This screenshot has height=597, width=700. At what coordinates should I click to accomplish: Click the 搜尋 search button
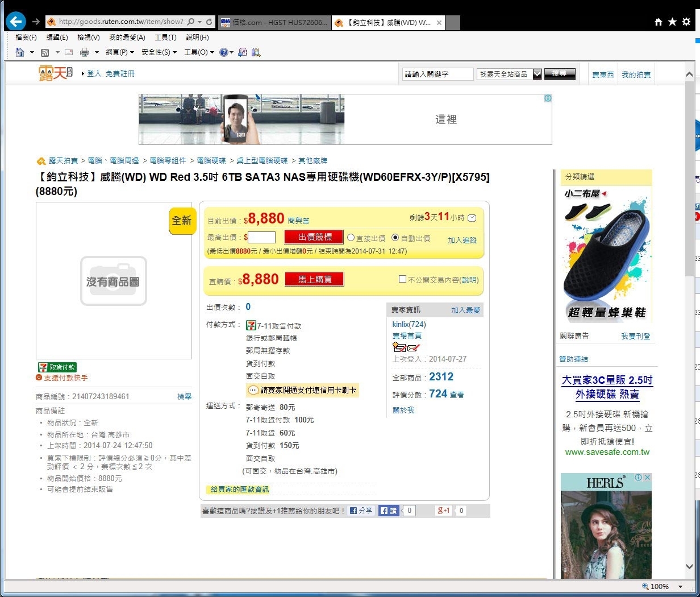point(560,74)
